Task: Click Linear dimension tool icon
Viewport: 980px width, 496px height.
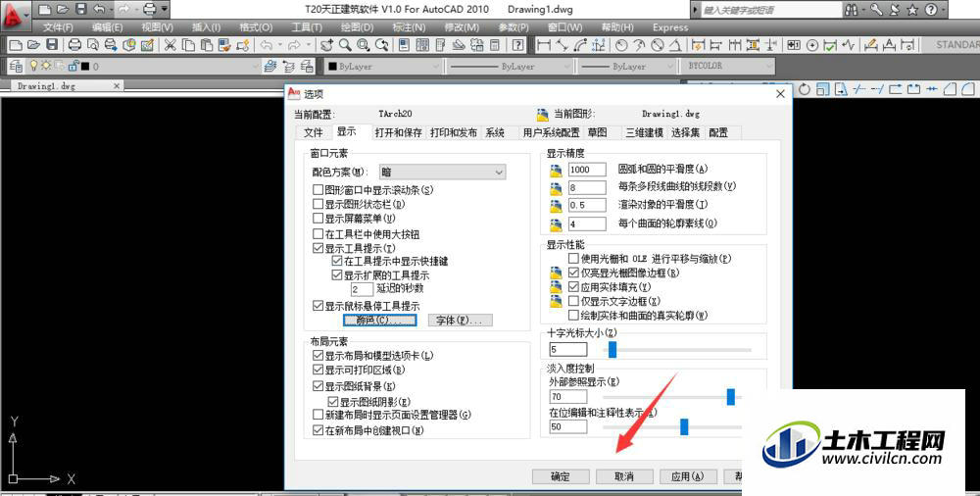Action: [x=544, y=45]
